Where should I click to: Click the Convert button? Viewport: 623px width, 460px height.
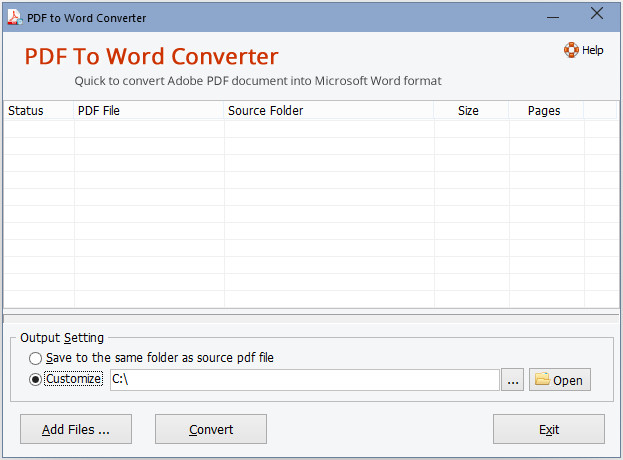click(211, 429)
